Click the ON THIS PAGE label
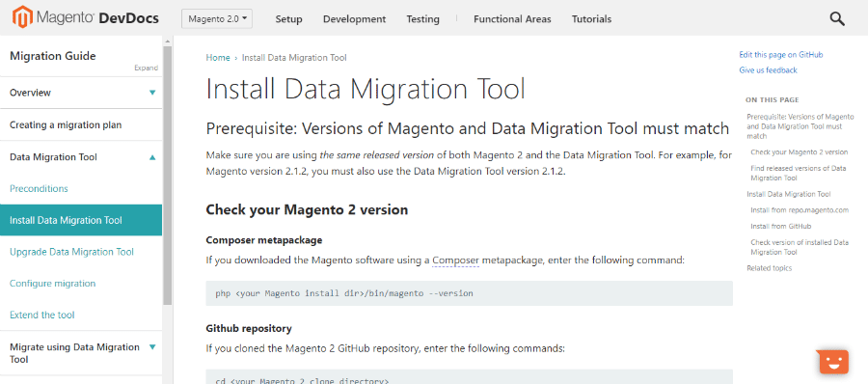The height and width of the screenshot is (384, 868). click(773, 100)
